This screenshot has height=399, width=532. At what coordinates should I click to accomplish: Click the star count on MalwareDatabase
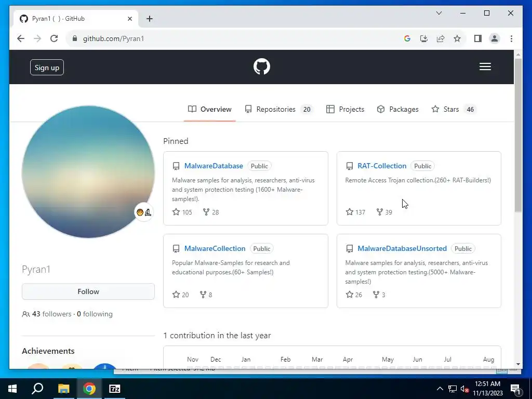point(182,212)
